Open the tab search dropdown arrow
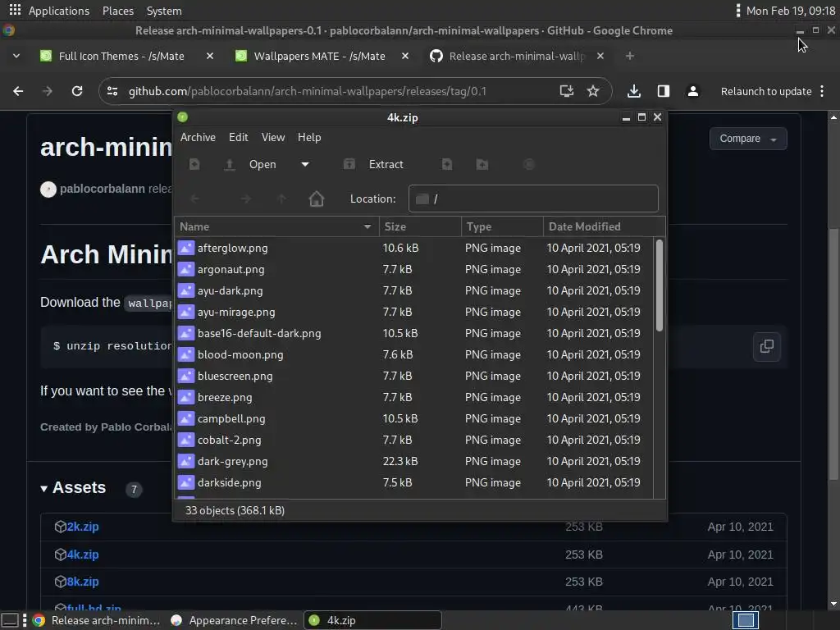 16,56
